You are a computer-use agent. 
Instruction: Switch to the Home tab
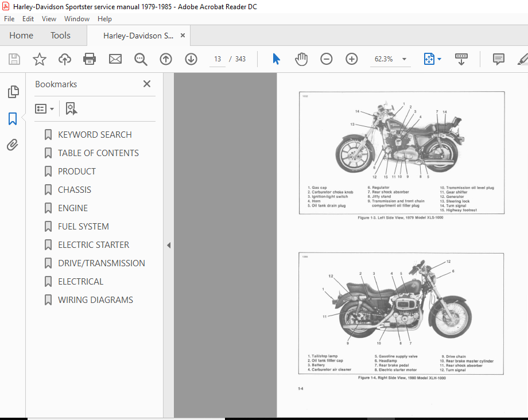pos(21,36)
